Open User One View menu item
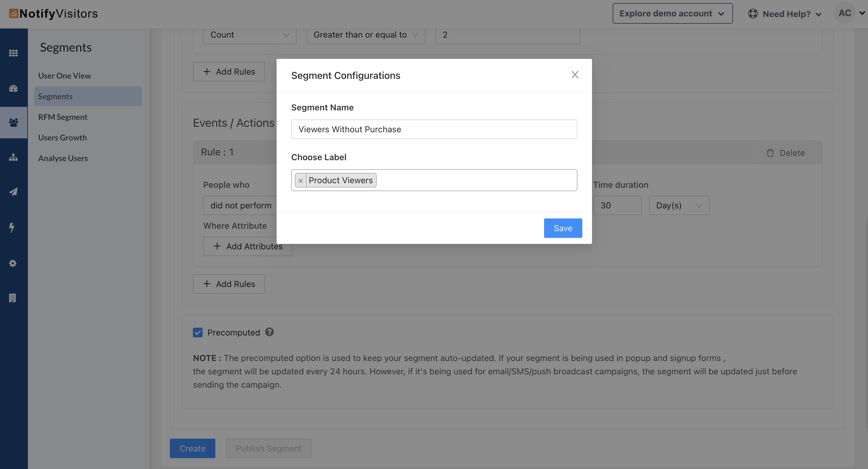868x469 pixels. pos(64,76)
